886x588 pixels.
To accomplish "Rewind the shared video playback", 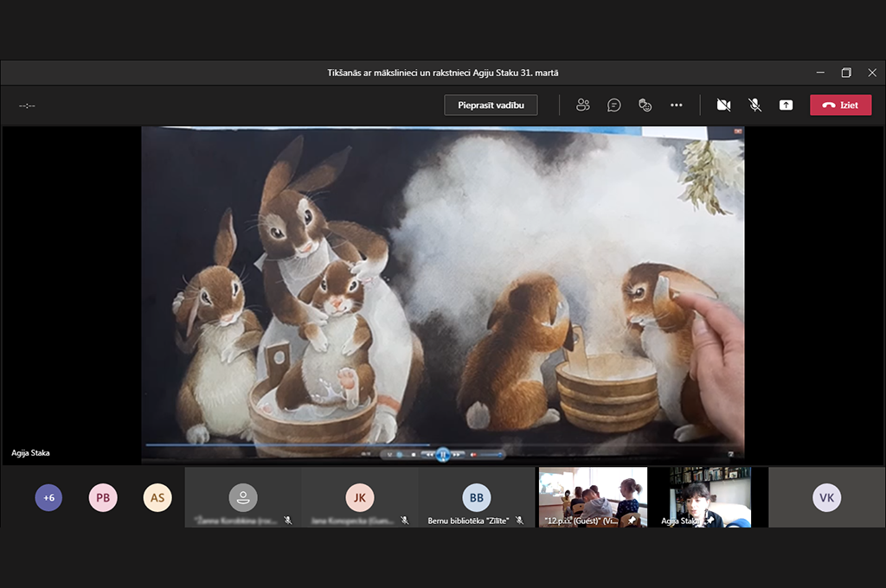I will (430, 454).
